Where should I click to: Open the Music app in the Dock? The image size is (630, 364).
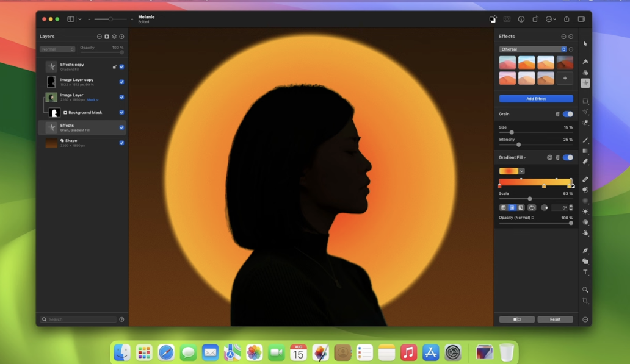[x=408, y=352]
